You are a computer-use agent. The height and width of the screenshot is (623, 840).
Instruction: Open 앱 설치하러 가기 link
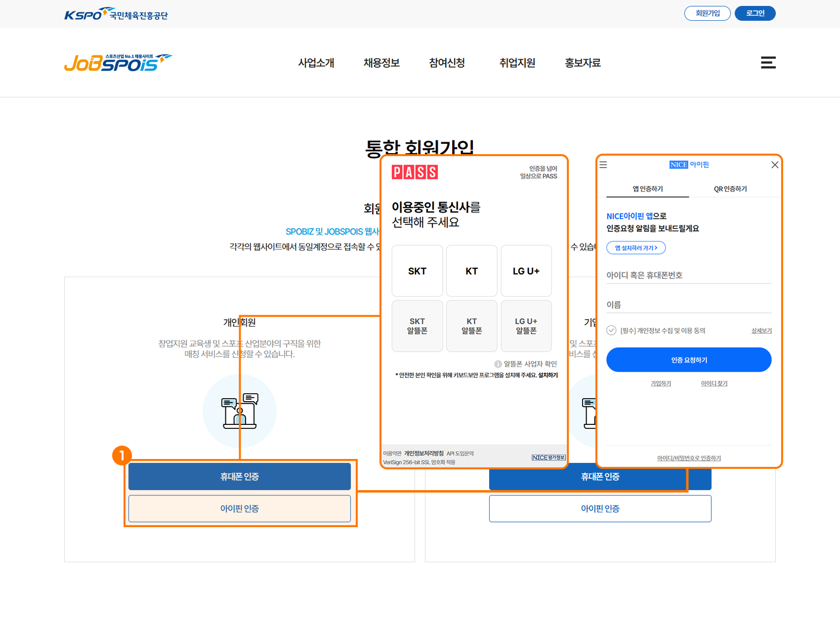(x=636, y=248)
